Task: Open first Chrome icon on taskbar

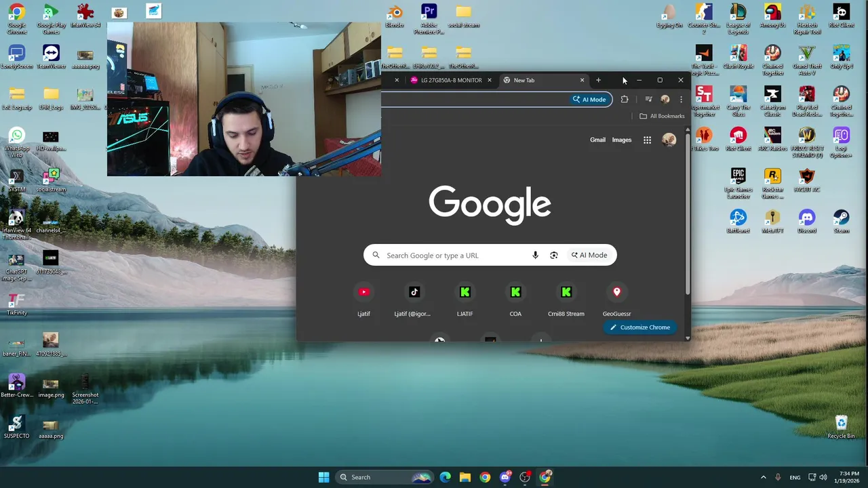Action: tap(485, 477)
